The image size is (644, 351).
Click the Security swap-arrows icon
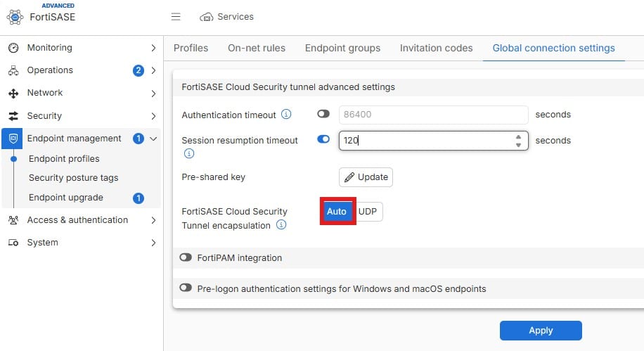click(13, 116)
